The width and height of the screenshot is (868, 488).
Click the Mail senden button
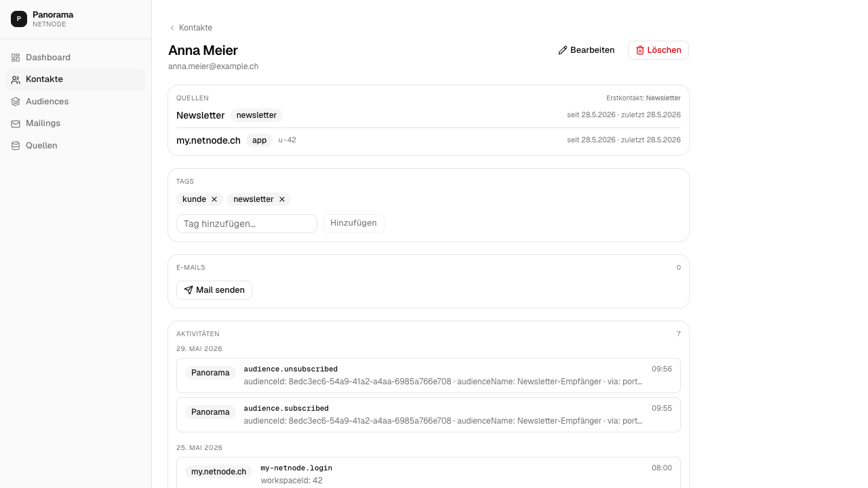point(214,290)
